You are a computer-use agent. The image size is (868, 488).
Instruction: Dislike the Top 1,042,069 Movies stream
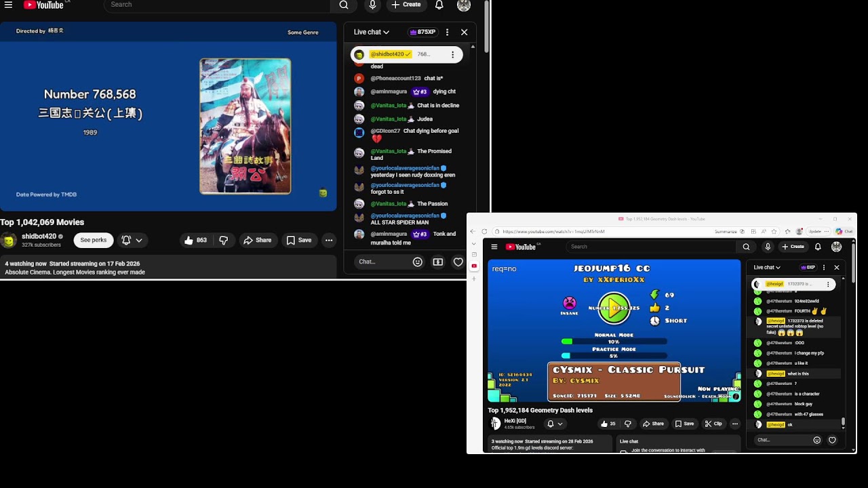pos(223,240)
